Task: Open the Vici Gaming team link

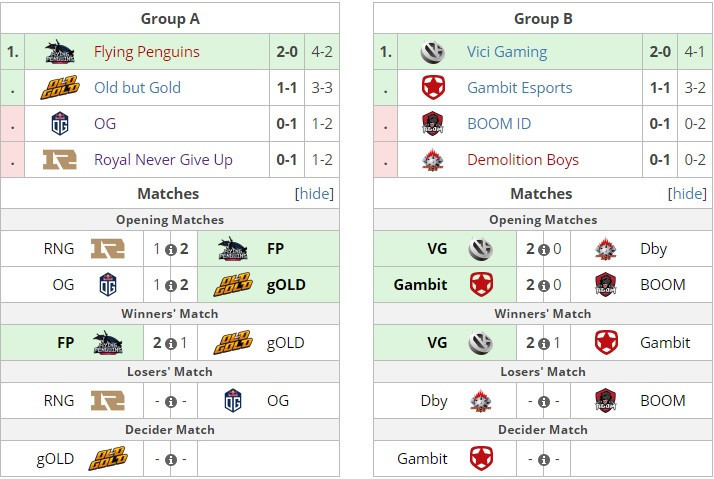Action: pyautogui.click(x=507, y=51)
